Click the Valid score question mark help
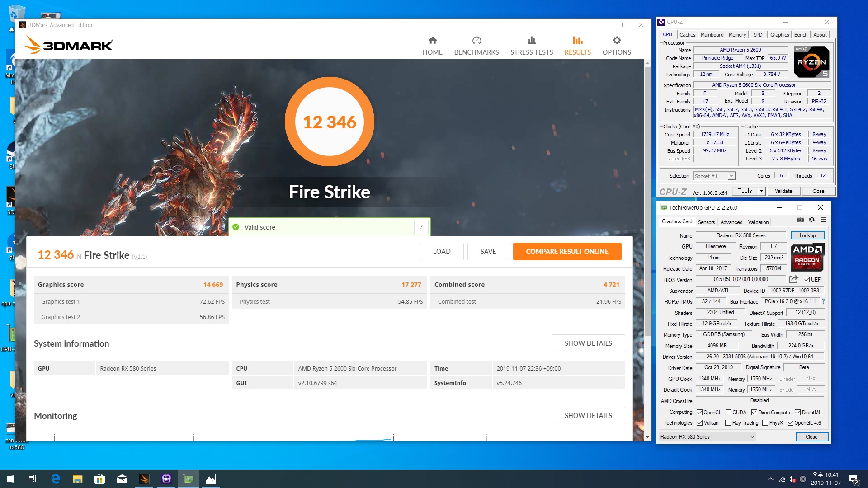This screenshot has height=488, width=868. [x=421, y=227]
